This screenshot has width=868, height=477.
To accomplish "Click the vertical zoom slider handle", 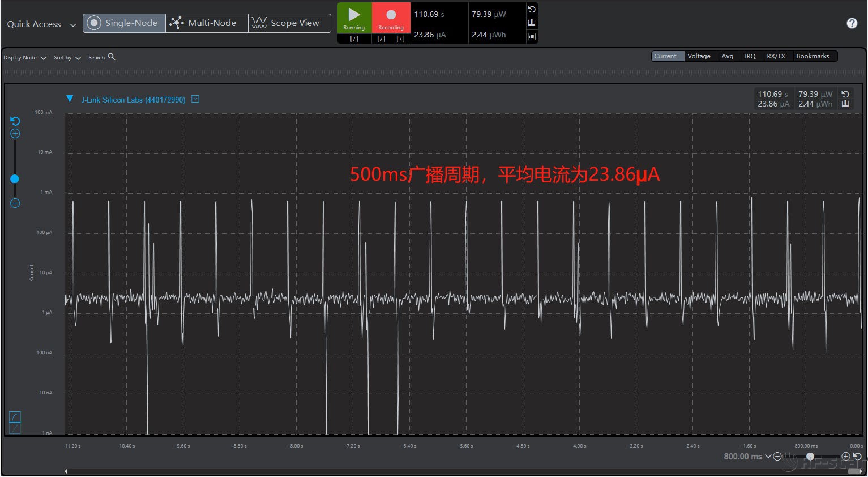I will click(15, 179).
